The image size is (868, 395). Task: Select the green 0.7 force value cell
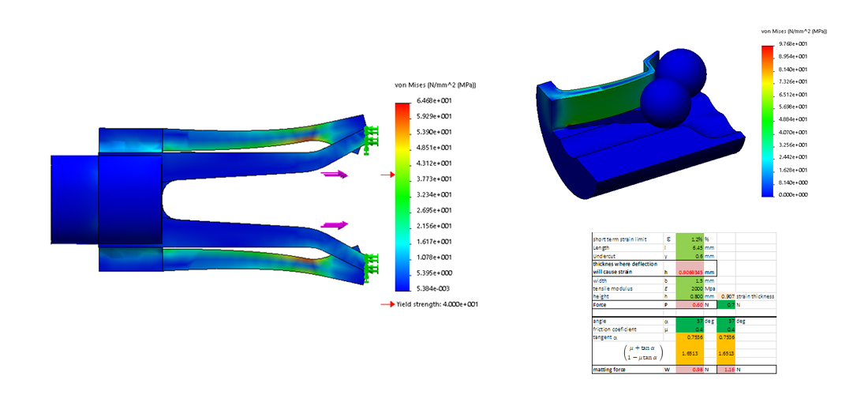click(726, 305)
